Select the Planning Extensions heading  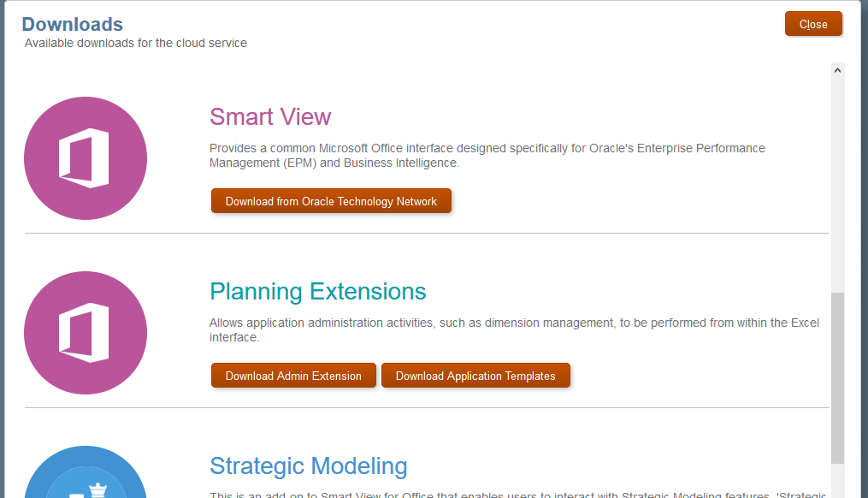(318, 291)
